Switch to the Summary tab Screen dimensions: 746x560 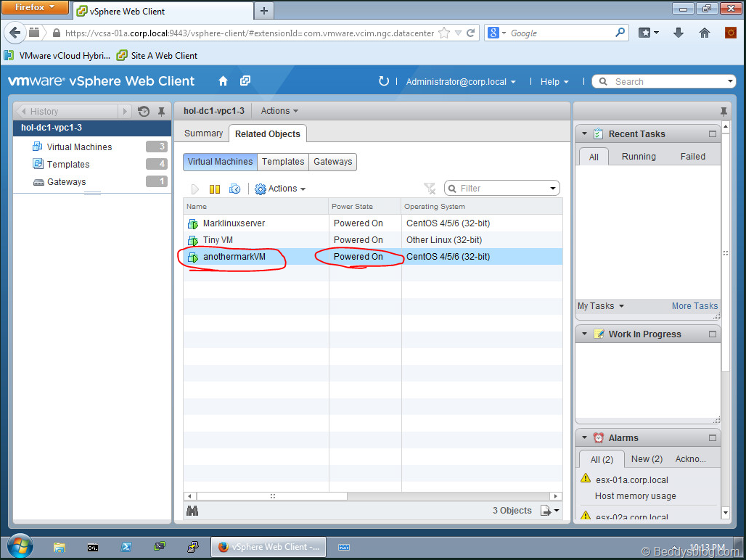coord(203,133)
